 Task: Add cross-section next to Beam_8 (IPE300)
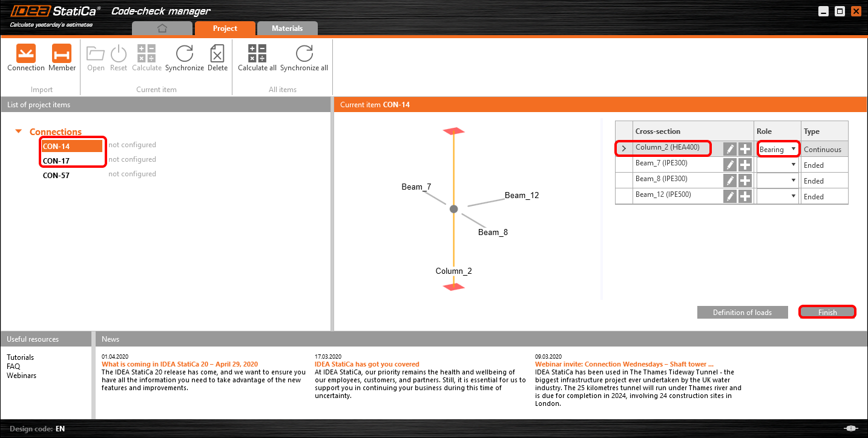pyautogui.click(x=745, y=181)
